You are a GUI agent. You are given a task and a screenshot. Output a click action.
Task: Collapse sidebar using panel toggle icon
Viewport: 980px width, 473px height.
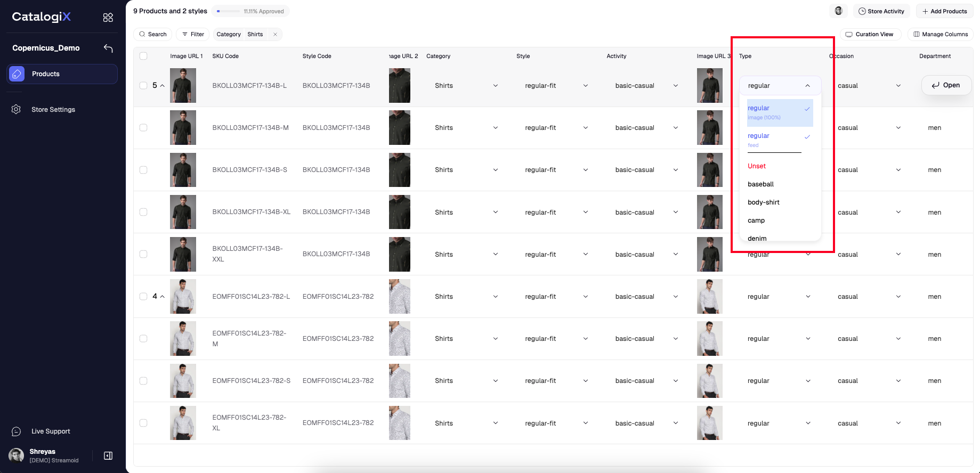(108, 455)
